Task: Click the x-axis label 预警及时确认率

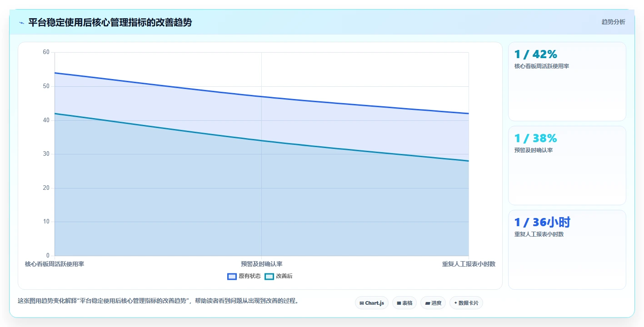Action: click(x=262, y=264)
